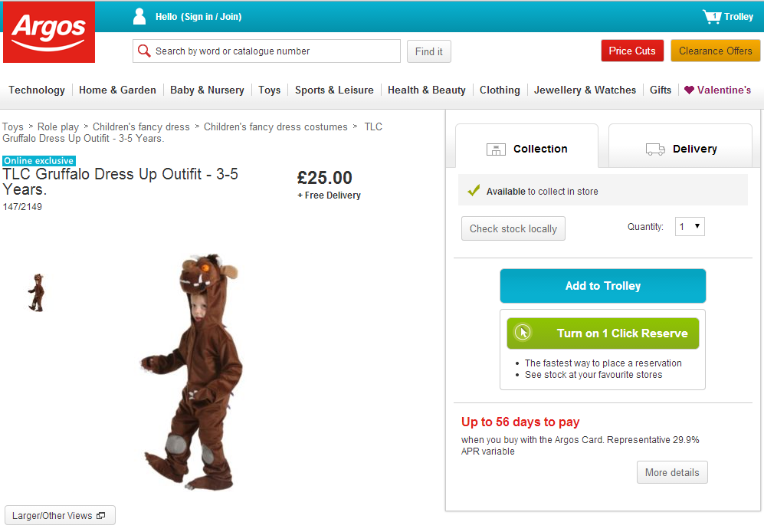Image resolution: width=764 pixels, height=532 pixels.
Task: Open the Toys menu
Action: tap(269, 90)
